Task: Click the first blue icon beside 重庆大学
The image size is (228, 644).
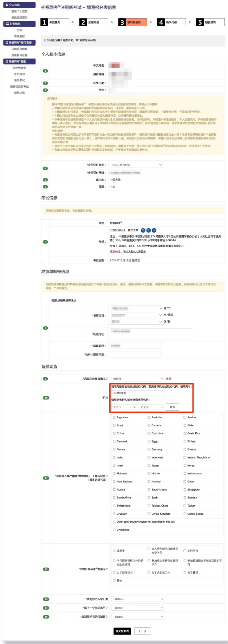Action: (143, 230)
